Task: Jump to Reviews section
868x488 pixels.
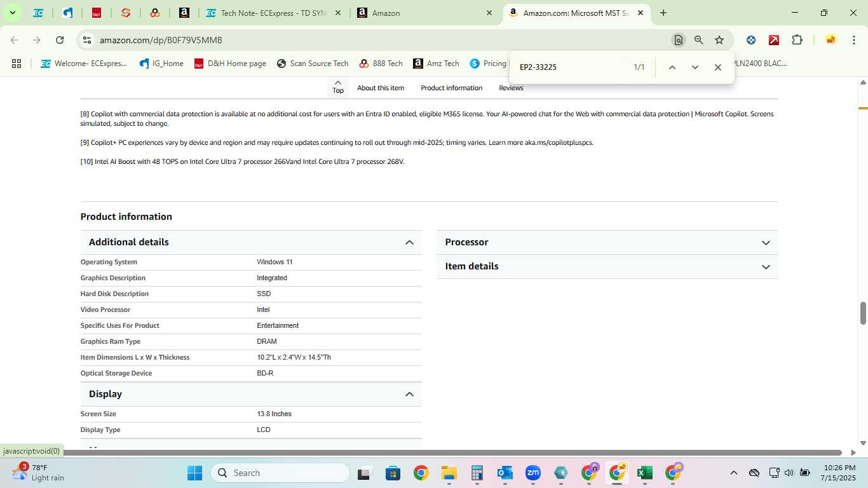Action: 511,88
